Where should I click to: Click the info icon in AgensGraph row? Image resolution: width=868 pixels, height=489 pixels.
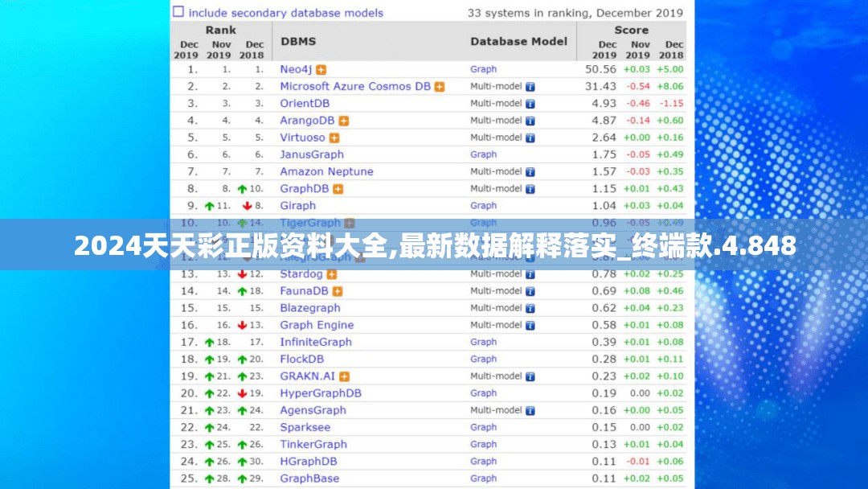[530, 411]
